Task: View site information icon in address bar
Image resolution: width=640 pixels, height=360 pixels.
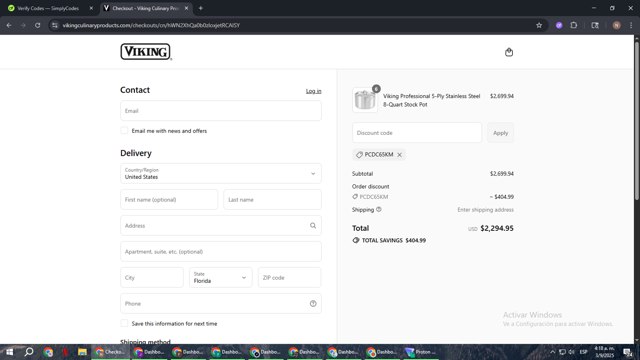Action: coord(55,25)
